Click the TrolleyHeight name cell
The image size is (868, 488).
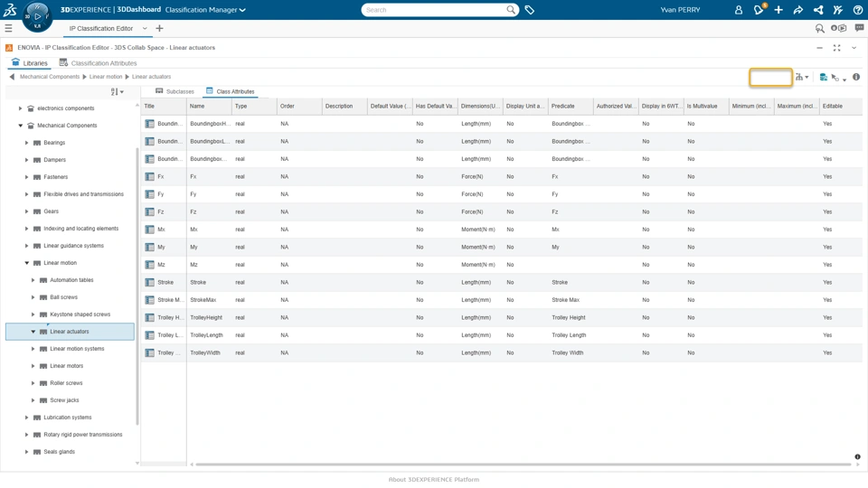point(209,317)
